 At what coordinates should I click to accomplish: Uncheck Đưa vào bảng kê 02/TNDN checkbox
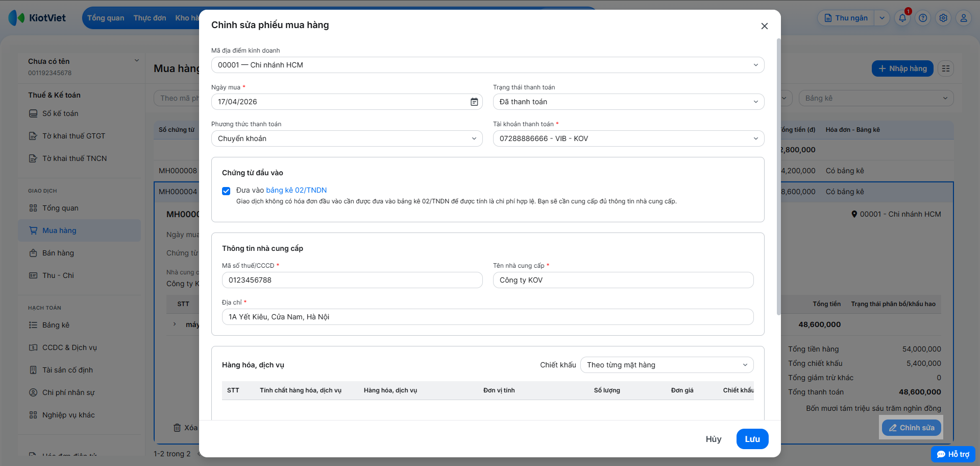coord(226,191)
